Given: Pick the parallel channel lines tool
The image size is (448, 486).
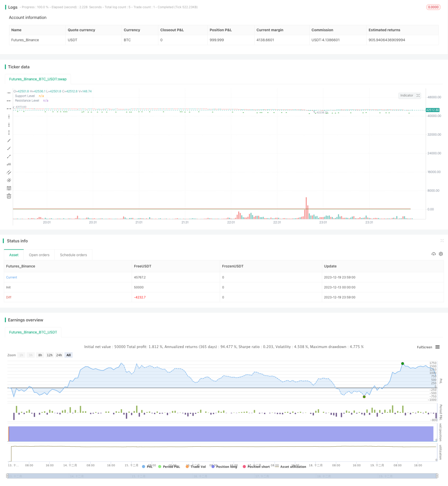Looking at the screenshot, I should click(9, 172).
